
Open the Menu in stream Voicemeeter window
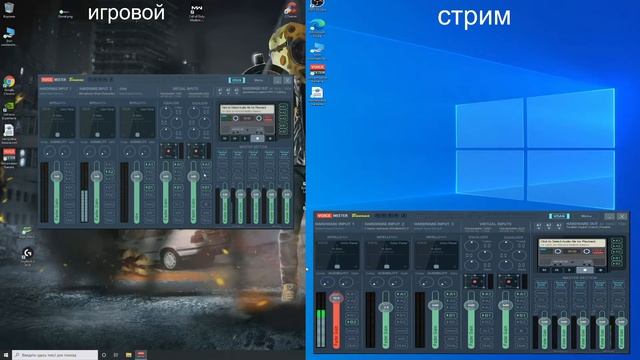[x=586, y=216]
